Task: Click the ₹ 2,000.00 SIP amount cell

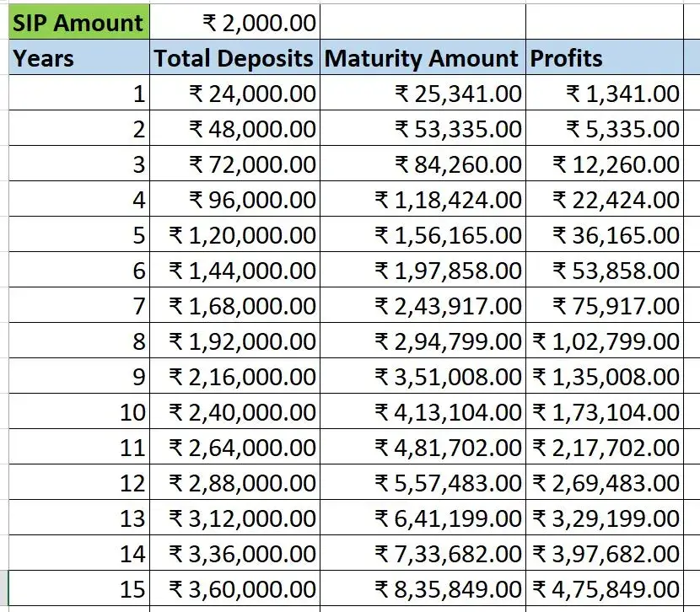Action: coord(234,23)
